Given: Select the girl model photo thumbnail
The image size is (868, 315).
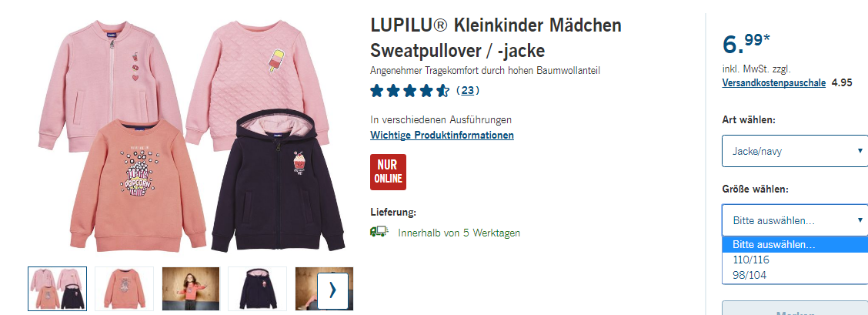Looking at the screenshot, I should point(191,288).
